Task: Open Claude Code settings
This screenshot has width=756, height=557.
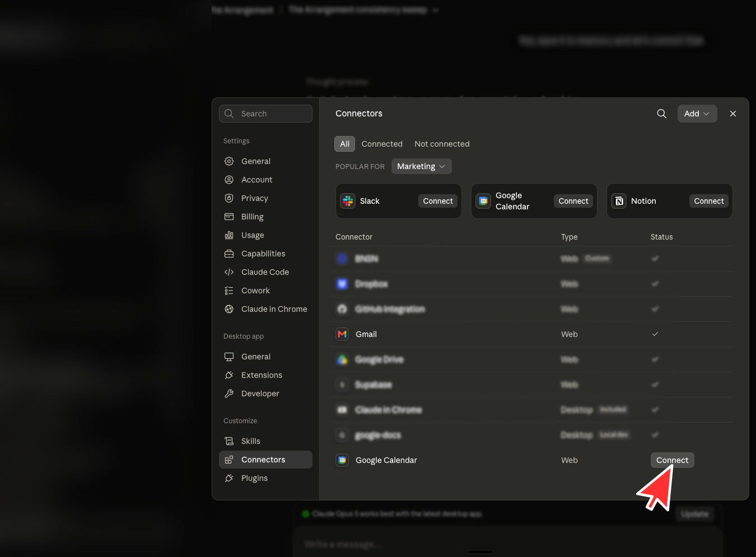Action: point(265,272)
